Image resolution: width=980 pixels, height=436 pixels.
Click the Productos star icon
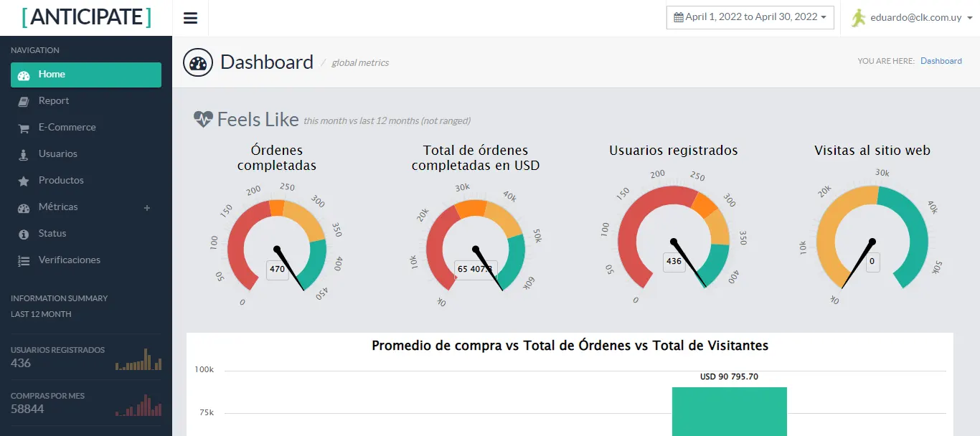click(x=24, y=181)
